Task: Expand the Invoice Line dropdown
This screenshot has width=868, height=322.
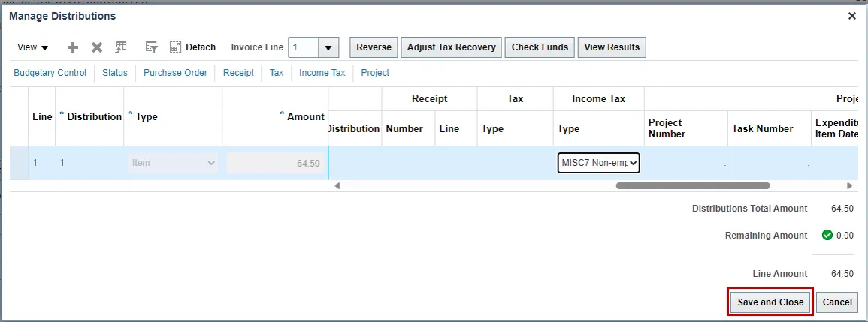Action: (x=328, y=47)
